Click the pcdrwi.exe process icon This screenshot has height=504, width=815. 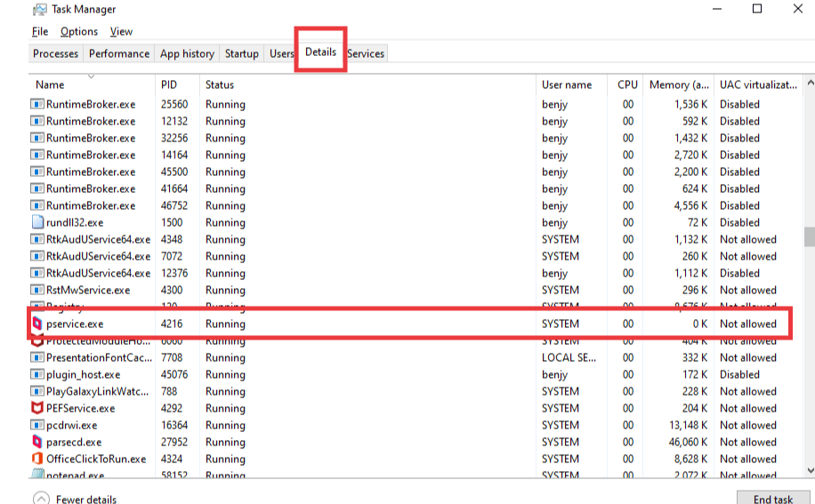[x=37, y=425]
